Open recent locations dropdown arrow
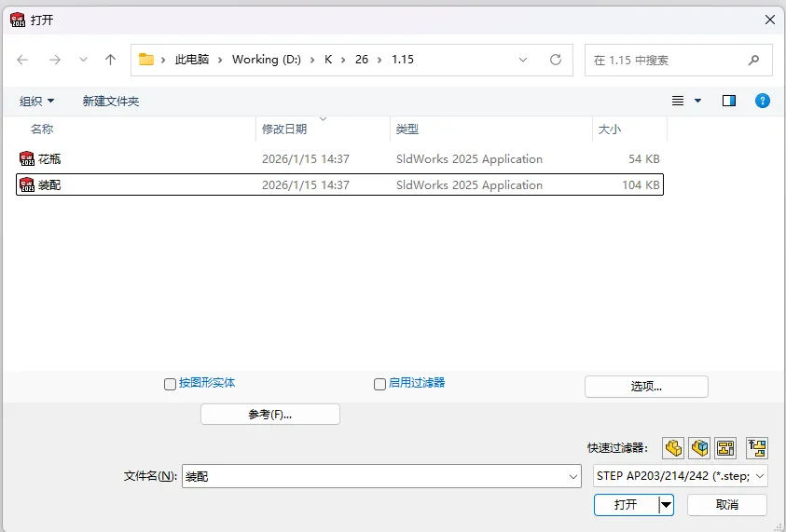The image size is (786, 532). 83,61
